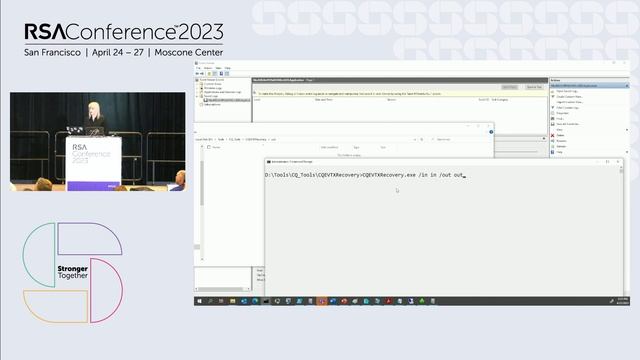Image resolution: width=640 pixels, height=360 pixels.
Task: Expand the Help submenu arrow in Actions pane
Action: point(627,152)
